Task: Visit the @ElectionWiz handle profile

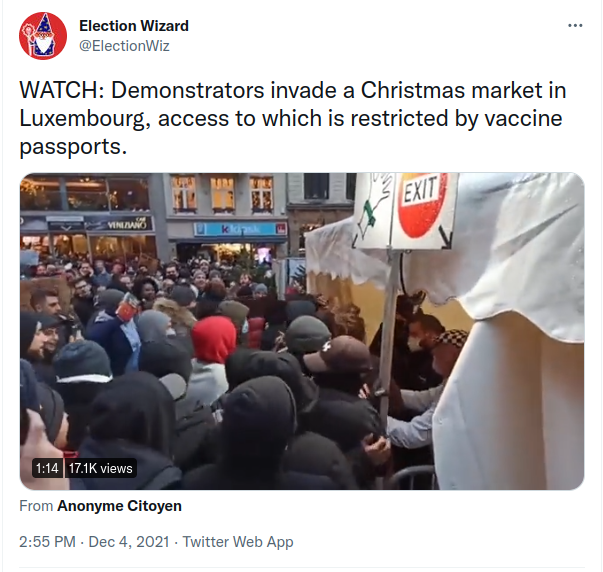Action: [x=124, y=46]
